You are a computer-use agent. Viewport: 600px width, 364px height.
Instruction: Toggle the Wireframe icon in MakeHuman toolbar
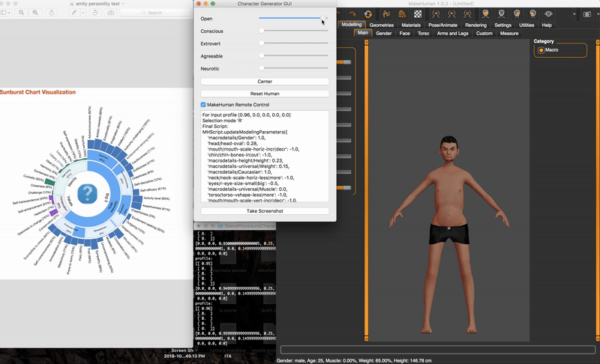[402, 14]
